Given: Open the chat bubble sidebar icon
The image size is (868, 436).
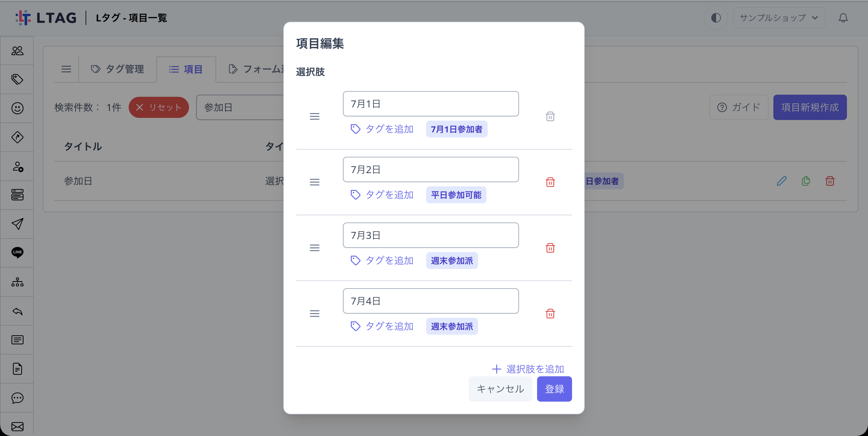Looking at the screenshot, I should (x=17, y=398).
